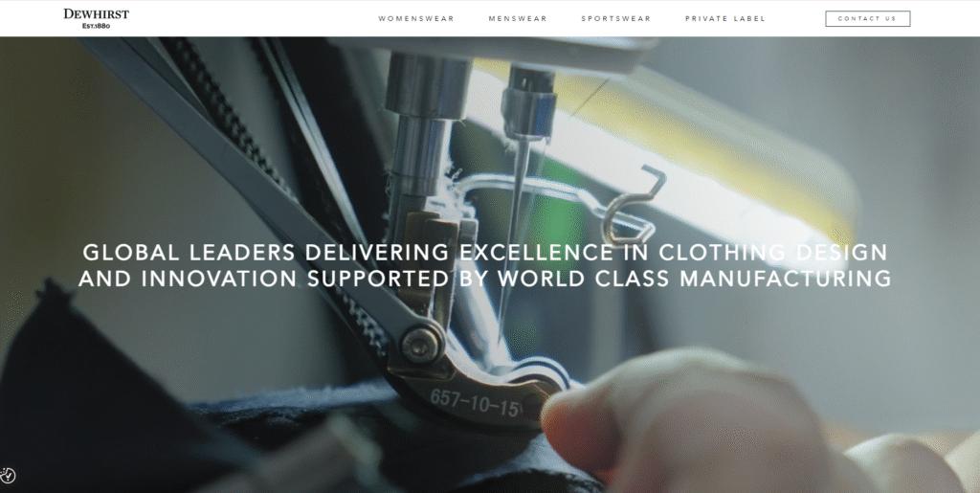
Task: Go to the Menswear section
Action: (518, 19)
